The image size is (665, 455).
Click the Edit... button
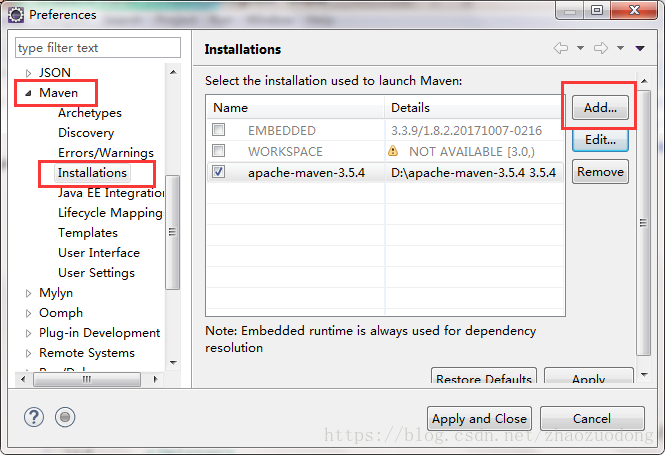pos(600,140)
